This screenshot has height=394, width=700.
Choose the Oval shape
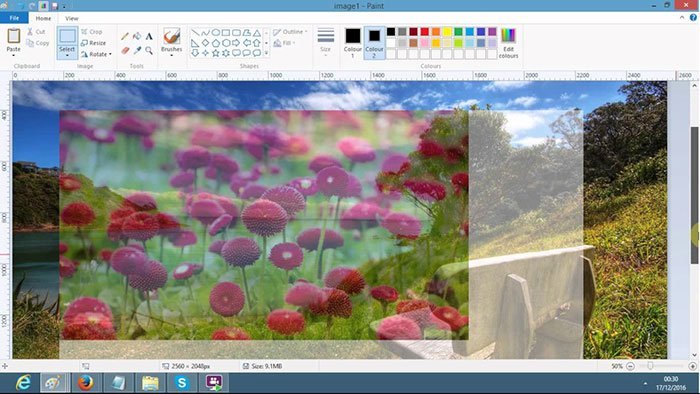[x=216, y=33]
